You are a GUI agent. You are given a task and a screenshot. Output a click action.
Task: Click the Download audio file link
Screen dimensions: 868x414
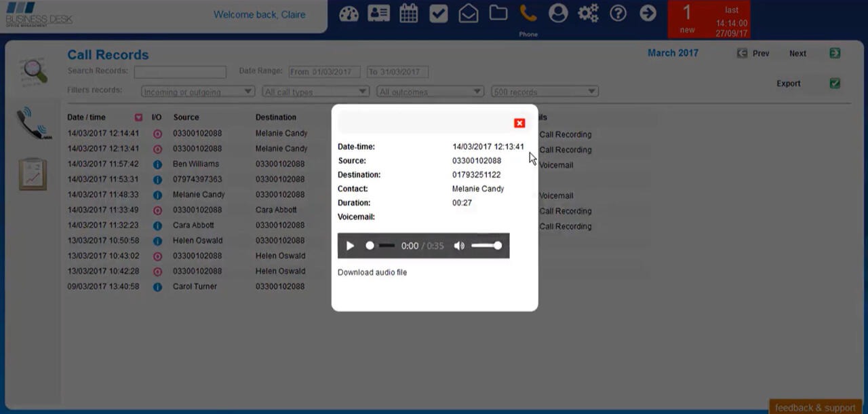(372, 272)
